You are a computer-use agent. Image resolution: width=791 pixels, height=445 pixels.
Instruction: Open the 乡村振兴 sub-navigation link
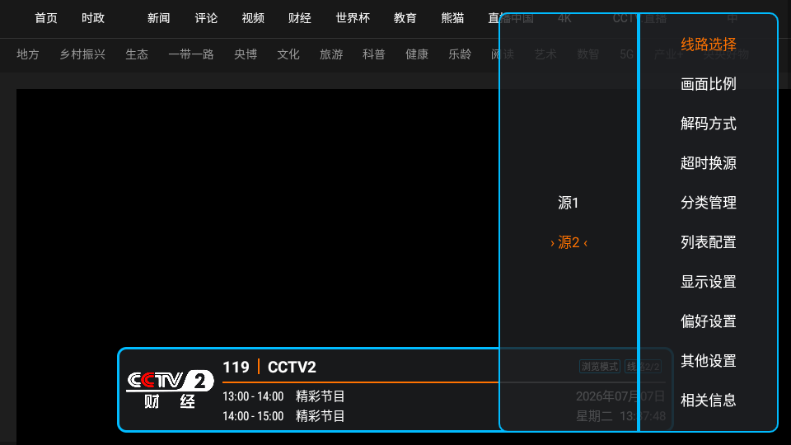pyautogui.click(x=82, y=54)
